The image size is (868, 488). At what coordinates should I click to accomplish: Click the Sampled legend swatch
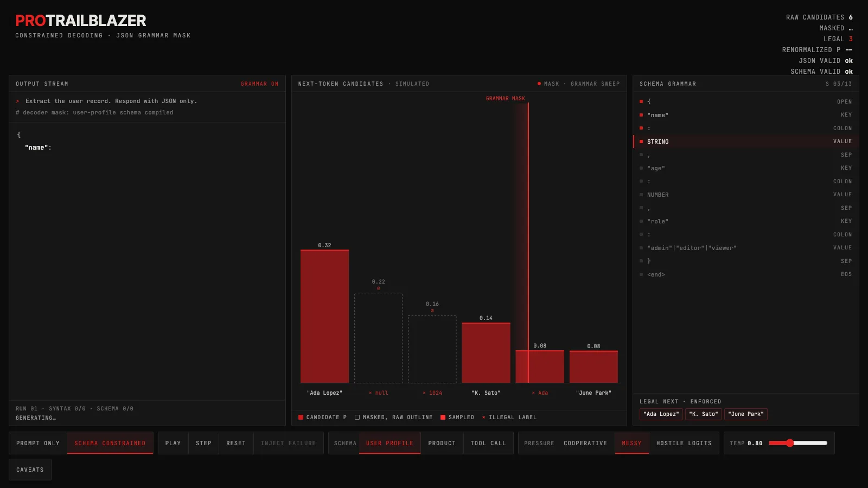click(443, 417)
